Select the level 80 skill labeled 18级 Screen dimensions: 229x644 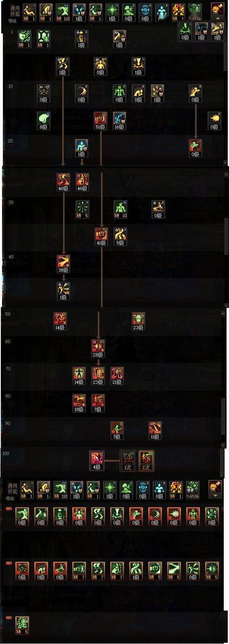coord(79,403)
